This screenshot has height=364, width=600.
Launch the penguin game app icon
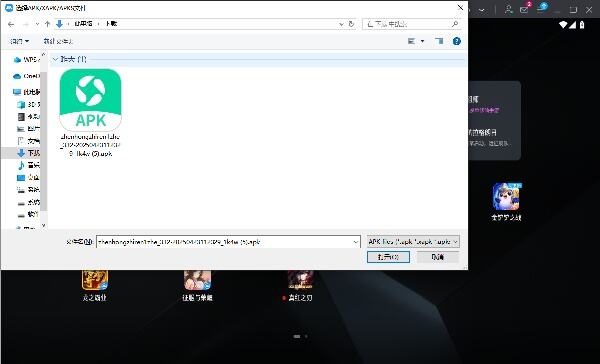[506, 196]
